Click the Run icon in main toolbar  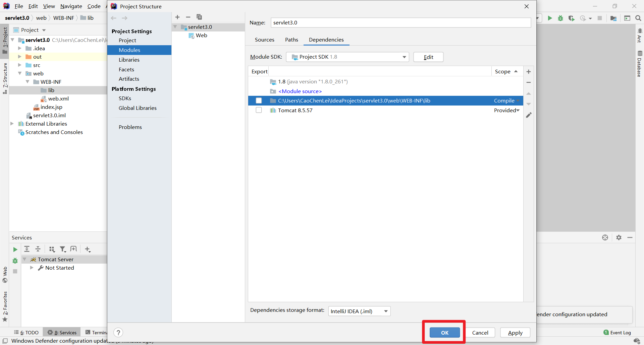point(550,18)
